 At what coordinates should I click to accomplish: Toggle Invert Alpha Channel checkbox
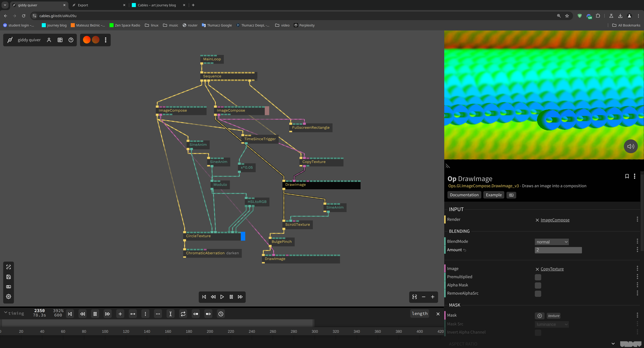point(538,333)
